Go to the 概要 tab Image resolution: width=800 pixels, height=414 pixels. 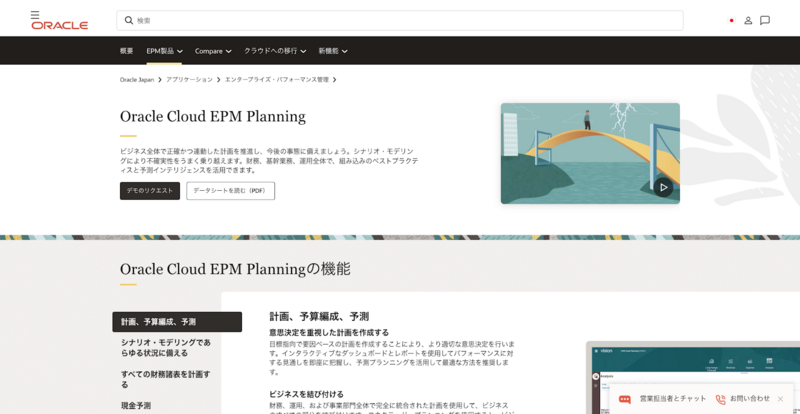(x=127, y=51)
